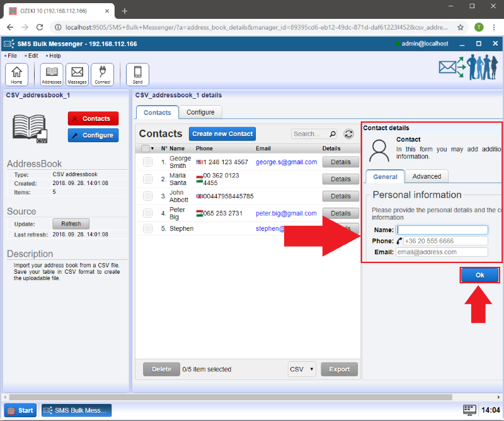The image size is (504, 421).
Task: Toggle the select-all checkbox in header
Action: pyautogui.click(x=146, y=149)
